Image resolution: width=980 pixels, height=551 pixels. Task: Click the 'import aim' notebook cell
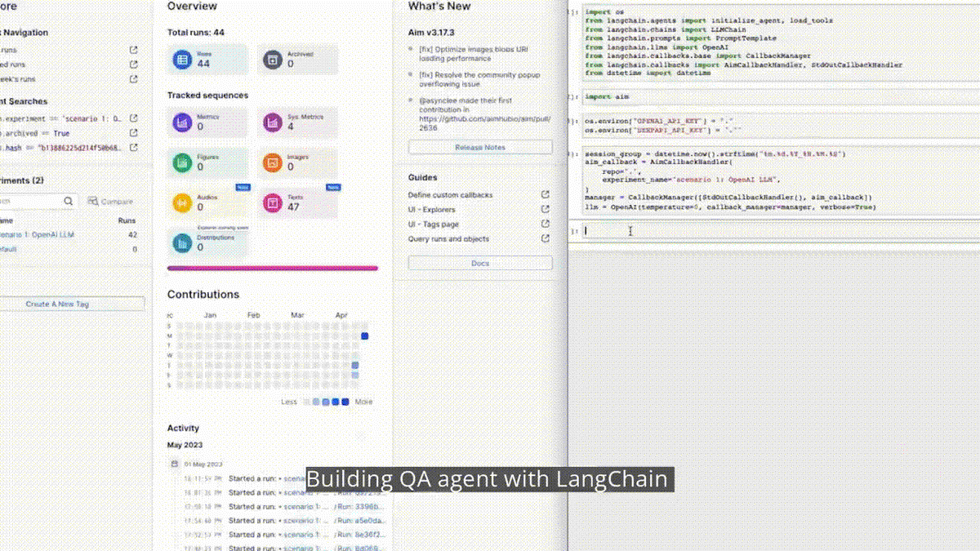[780, 97]
